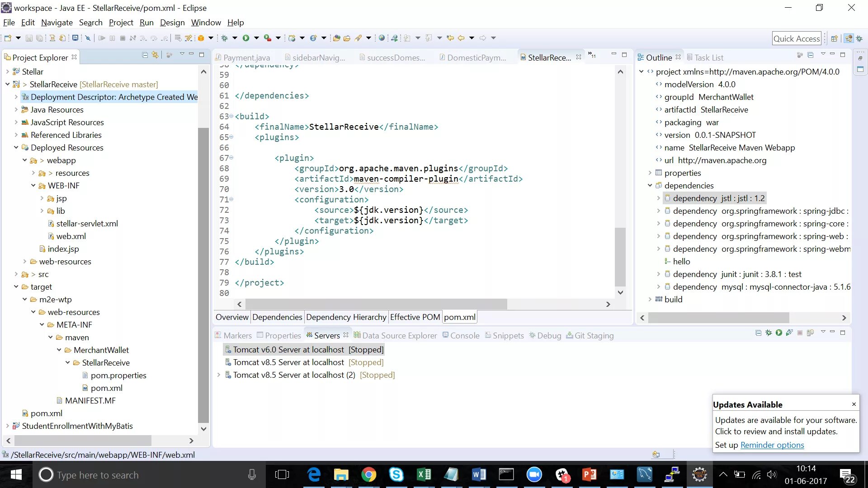
Task: Click the Open Perspective icon
Action: 835,38
